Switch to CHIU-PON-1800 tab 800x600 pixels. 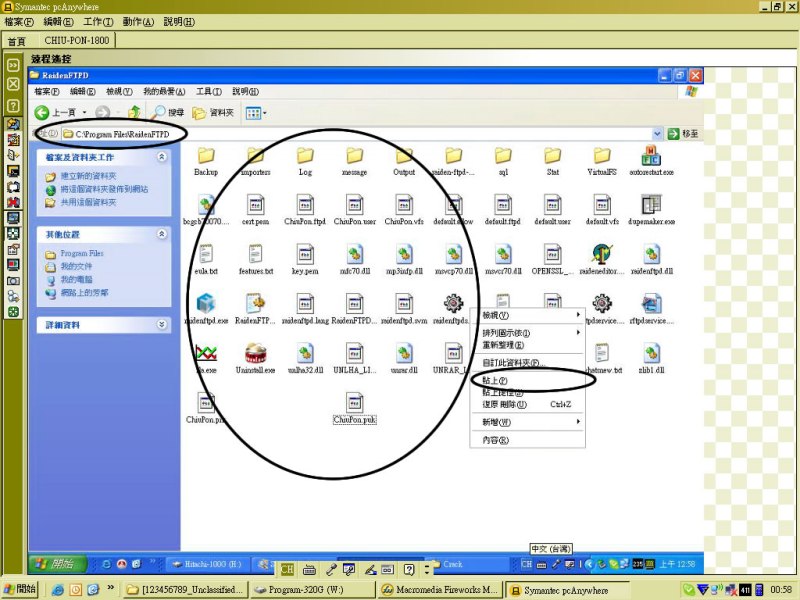[x=77, y=40]
